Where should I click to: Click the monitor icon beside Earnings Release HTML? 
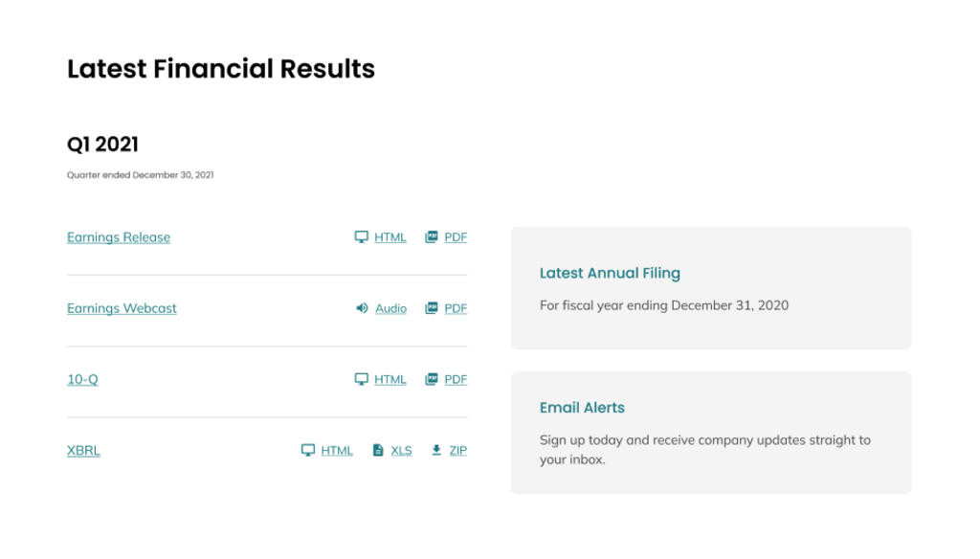(361, 236)
